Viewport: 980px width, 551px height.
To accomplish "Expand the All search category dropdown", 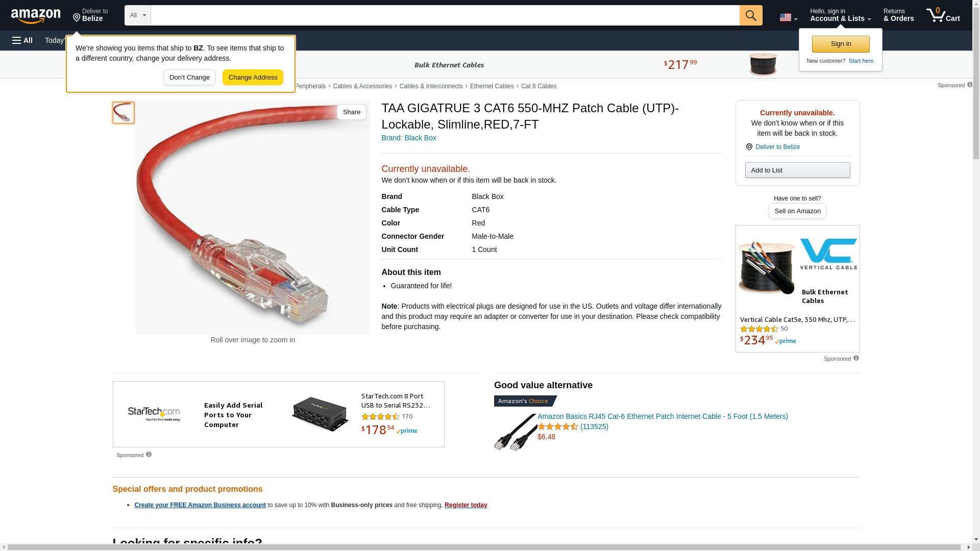I will (x=137, y=15).
